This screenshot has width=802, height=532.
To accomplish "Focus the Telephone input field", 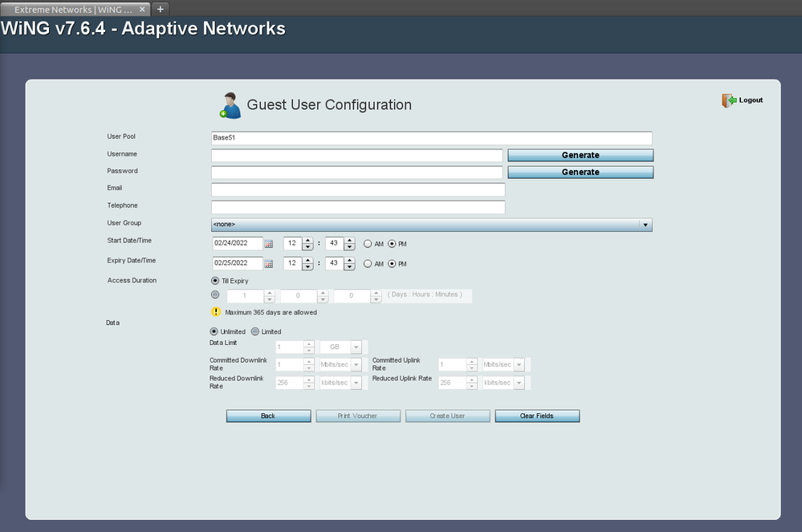I will 358,207.
